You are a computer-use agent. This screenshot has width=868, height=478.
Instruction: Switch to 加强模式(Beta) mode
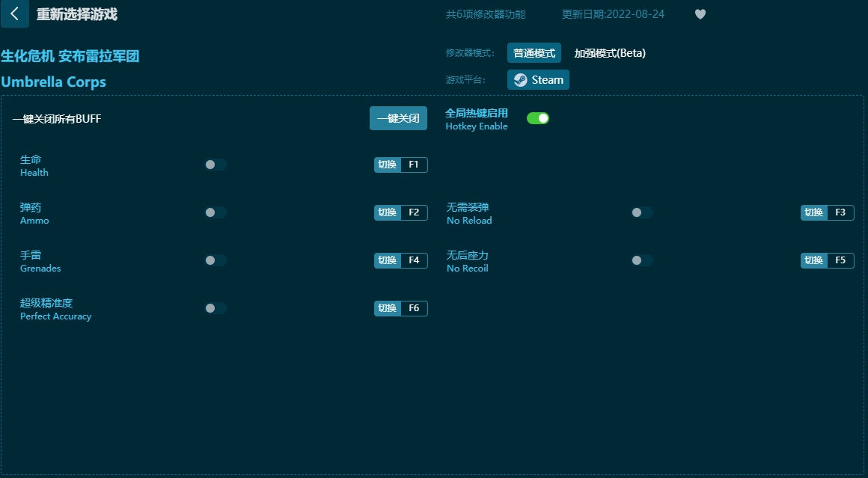coord(610,53)
